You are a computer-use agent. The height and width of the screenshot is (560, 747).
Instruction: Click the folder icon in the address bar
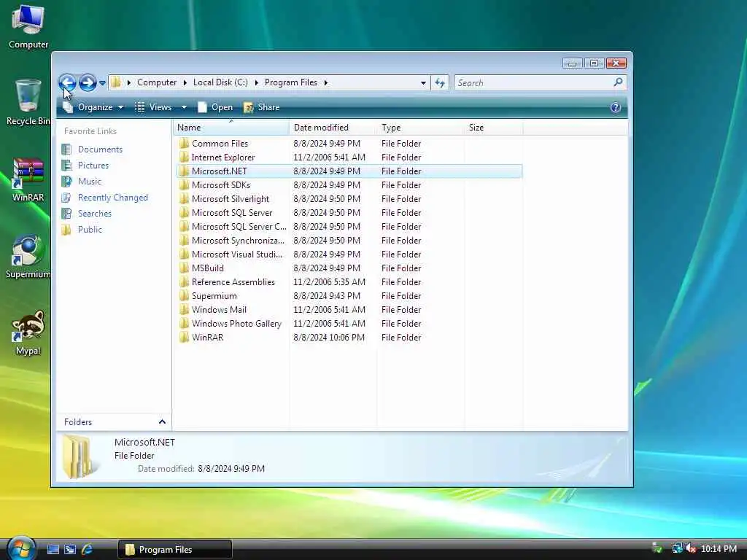[116, 82]
